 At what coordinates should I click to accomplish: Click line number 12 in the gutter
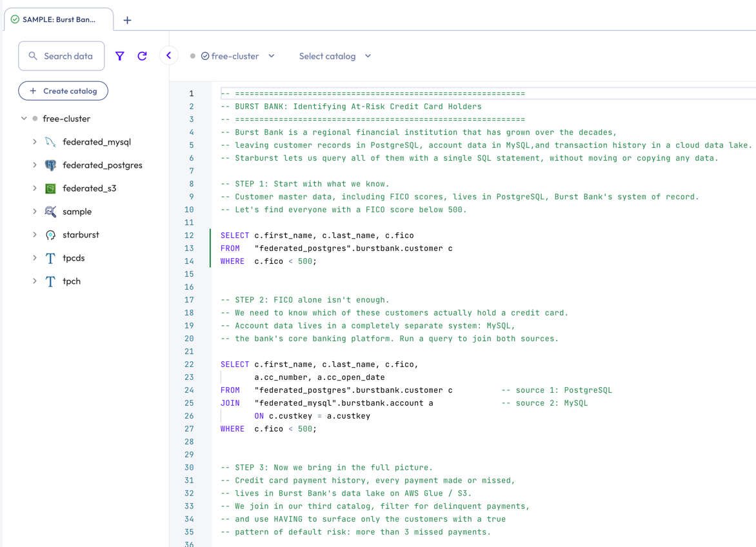(189, 235)
